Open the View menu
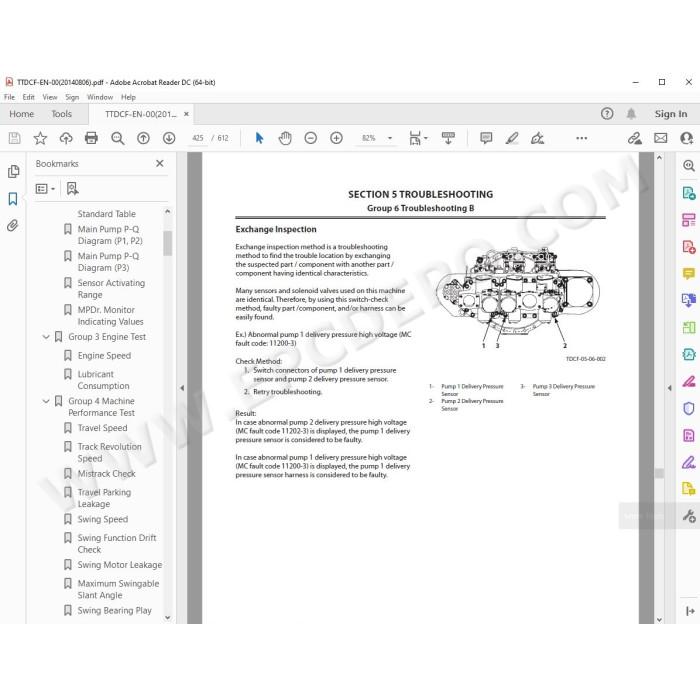The width and height of the screenshot is (700, 700). [x=50, y=97]
